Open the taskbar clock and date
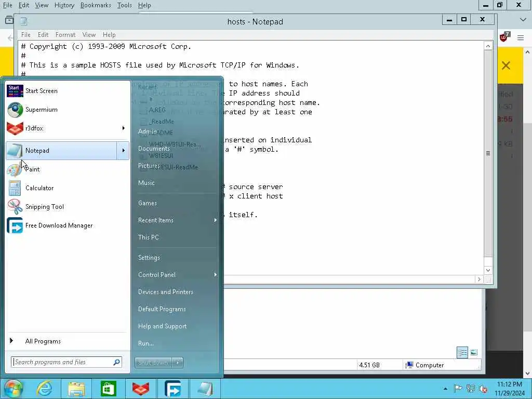Image resolution: width=532 pixels, height=399 pixels. (x=510, y=389)
